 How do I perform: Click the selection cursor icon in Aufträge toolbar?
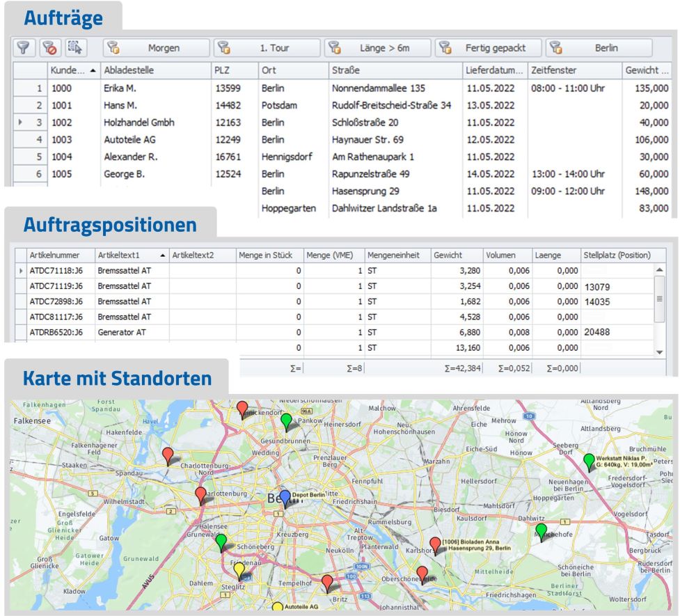(75, 47)
